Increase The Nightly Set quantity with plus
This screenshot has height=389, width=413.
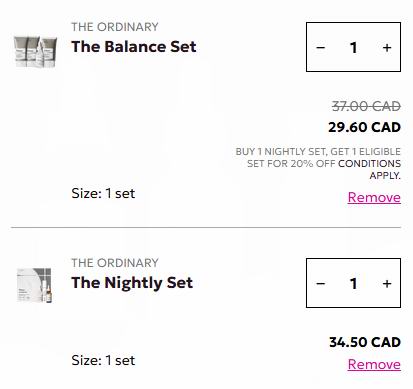[x=387, y=284]
